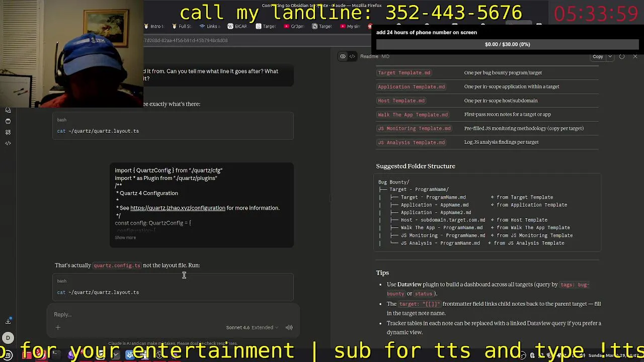Click the 'target: "[[]]"' inline code

click(420, 304)
